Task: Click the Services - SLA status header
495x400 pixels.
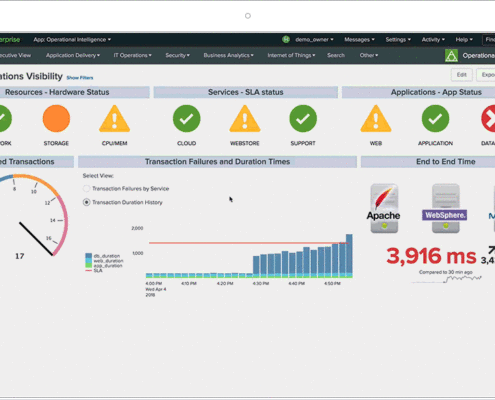Action: pos(246,92)
